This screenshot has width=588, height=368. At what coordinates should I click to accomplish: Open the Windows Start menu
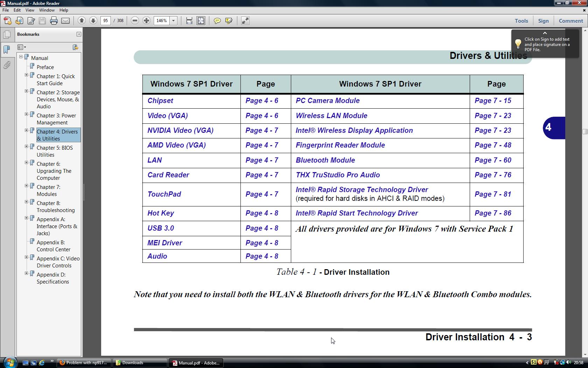click(x=10, y=362)
